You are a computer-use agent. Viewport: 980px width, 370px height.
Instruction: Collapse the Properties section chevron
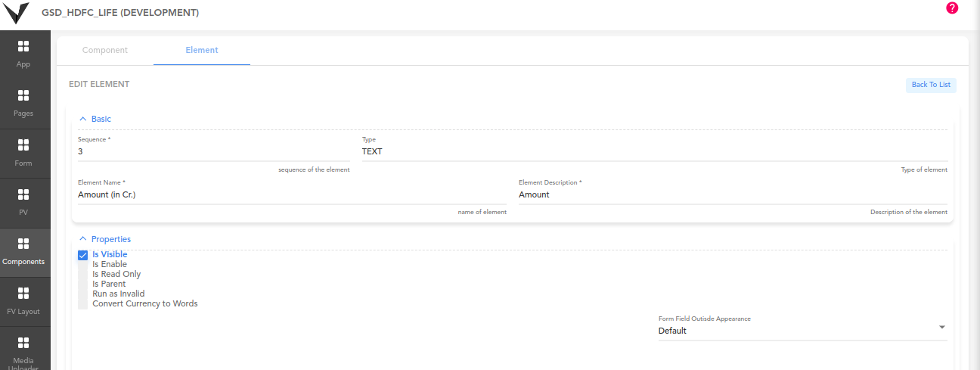click(x=83, y=239)
